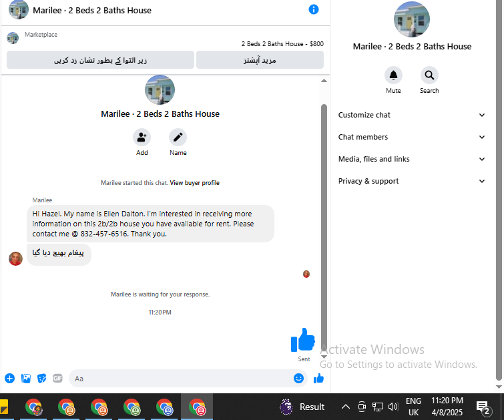Show hidden system tray icons

click(346, 407)
